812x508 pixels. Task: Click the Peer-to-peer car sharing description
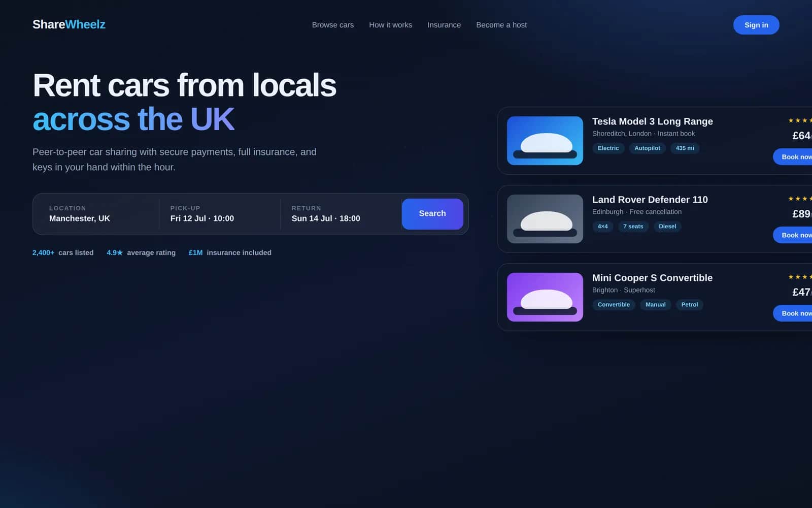point(175,160)
